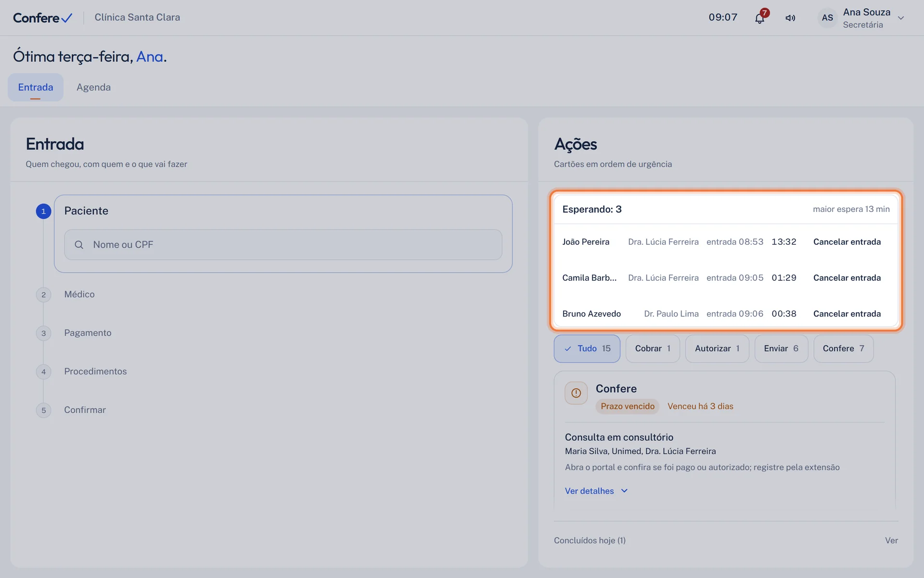Click the maior espera 13 min text
This screenshot has width=924, height=578.
coord(851,209)
